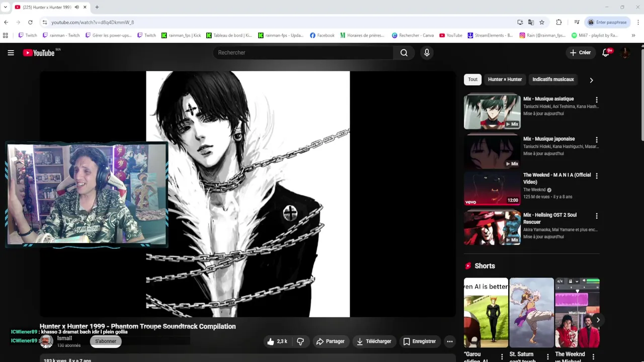This screenshot has width=644, height=362.
Task: Open the Ismail channel avatar
Action: pos(47,341)
